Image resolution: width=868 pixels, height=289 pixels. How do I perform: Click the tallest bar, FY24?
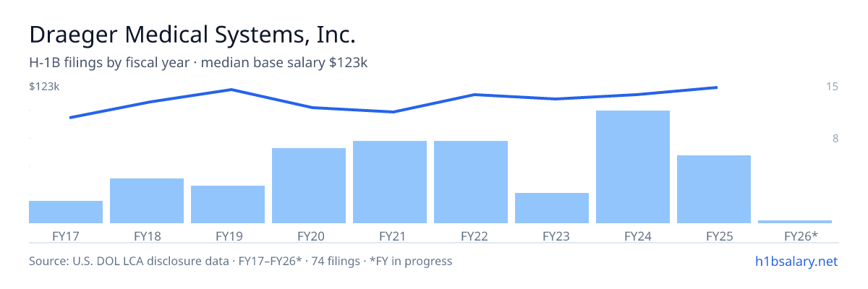pos(633,167)
